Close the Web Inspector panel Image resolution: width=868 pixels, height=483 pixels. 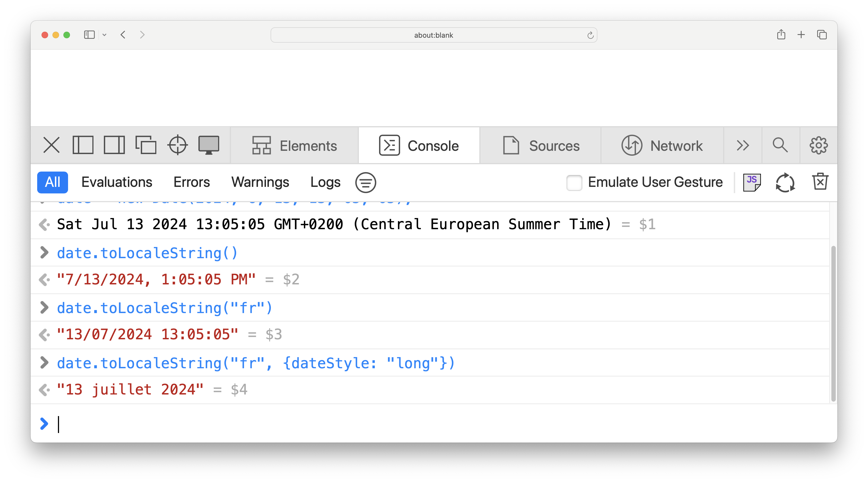point(51,146)
